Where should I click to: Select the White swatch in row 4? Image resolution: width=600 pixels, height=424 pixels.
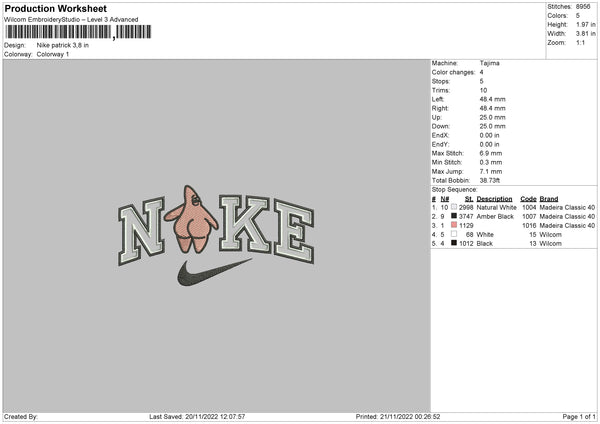click(x=454, y=234)
